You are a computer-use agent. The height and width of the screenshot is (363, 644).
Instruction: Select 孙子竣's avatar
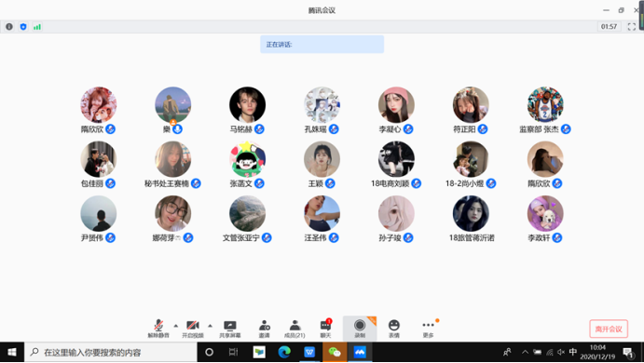(x=396, y=214)
